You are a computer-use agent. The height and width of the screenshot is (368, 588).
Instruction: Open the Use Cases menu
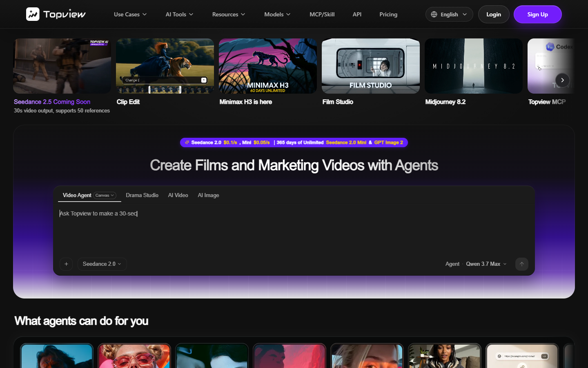pos(130,14)
